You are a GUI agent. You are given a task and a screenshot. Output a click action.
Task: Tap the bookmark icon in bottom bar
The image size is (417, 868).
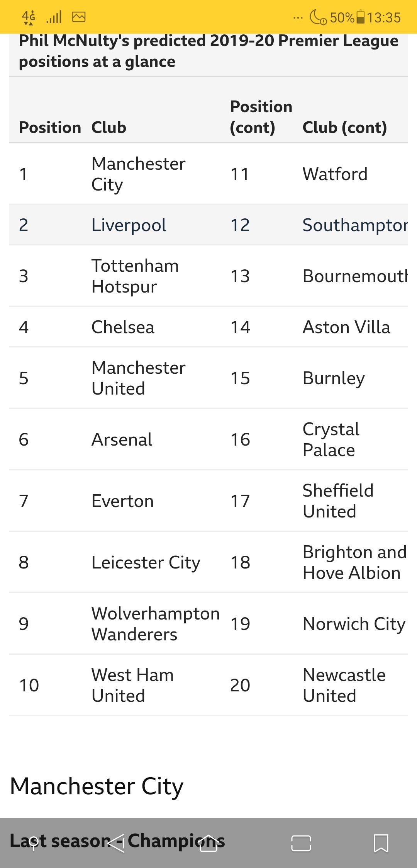pos(381,843)
